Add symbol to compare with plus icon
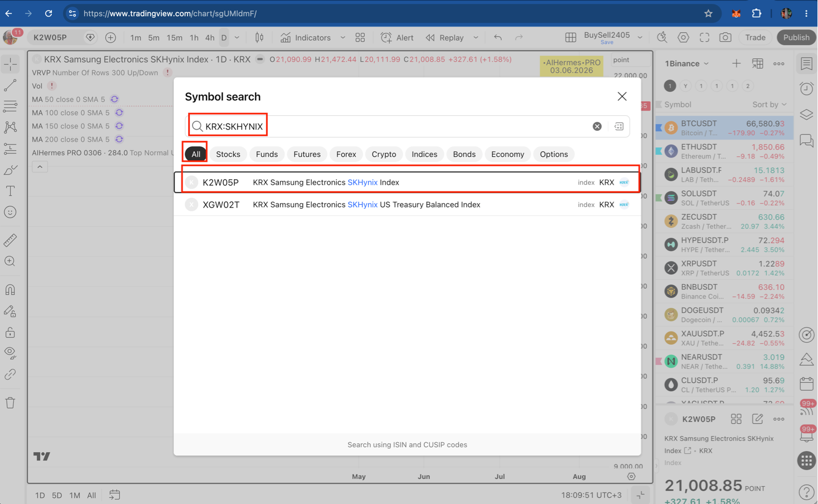 click(x=110, y=37)
